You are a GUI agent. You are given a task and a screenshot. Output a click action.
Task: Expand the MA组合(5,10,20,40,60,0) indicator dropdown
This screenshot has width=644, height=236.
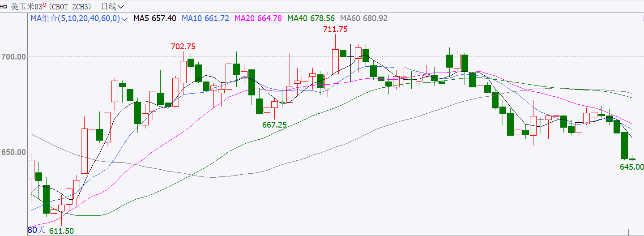coord(79,18)
